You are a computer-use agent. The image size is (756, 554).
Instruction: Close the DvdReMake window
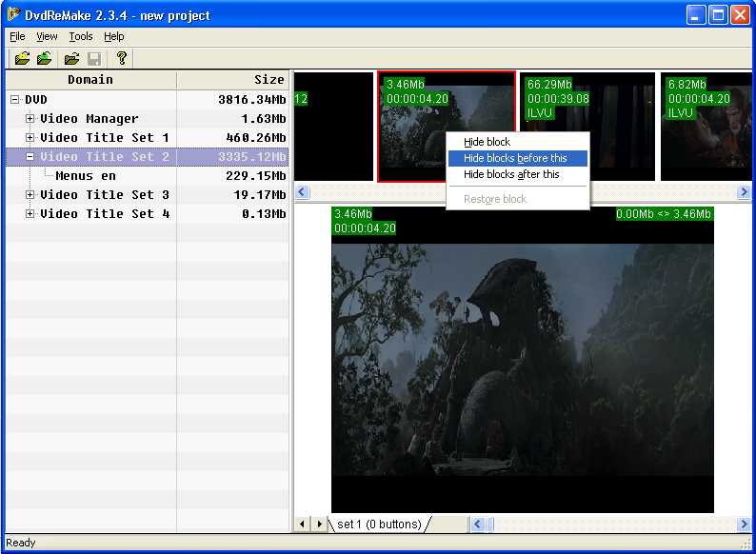coord(740,15)
